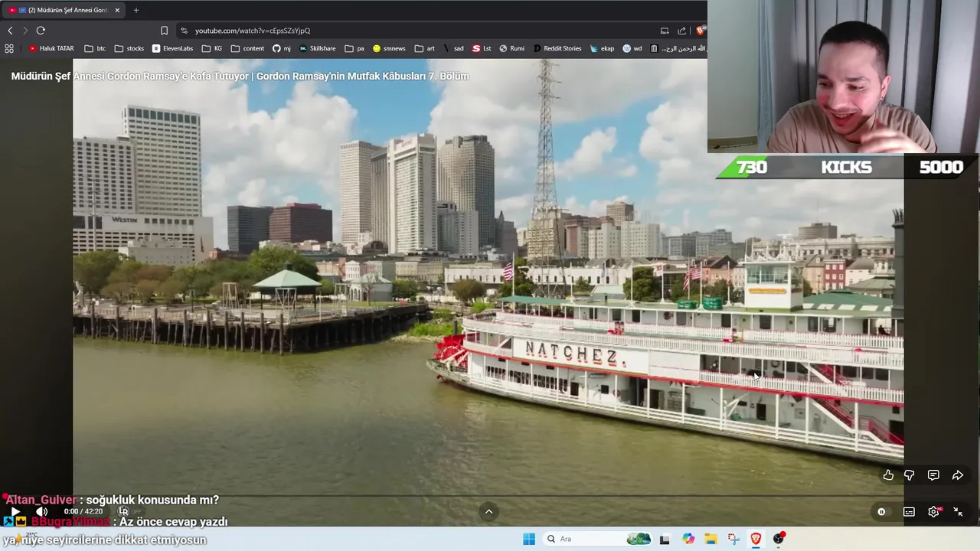
Task: Bookmark this page icon in address bar
Action: coord(164,31)
